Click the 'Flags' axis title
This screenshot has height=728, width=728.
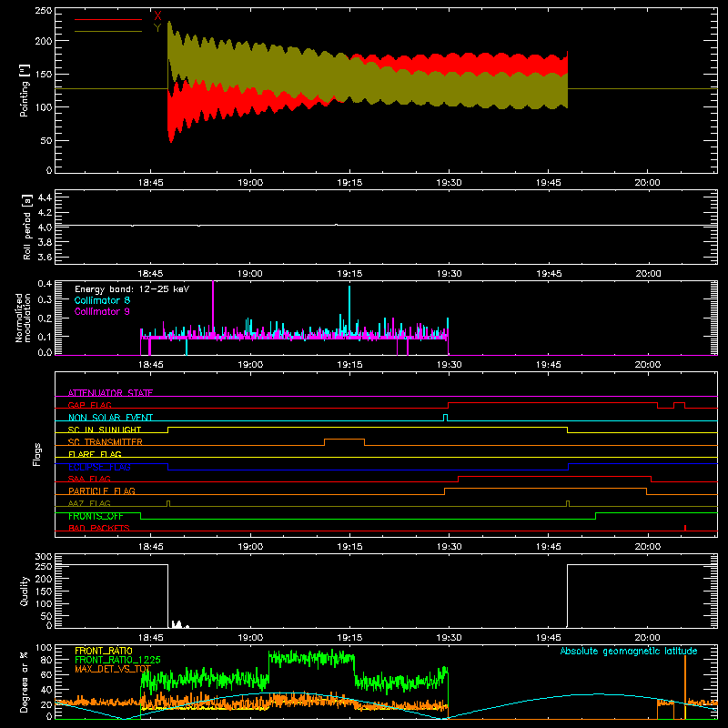pos(36,454)
